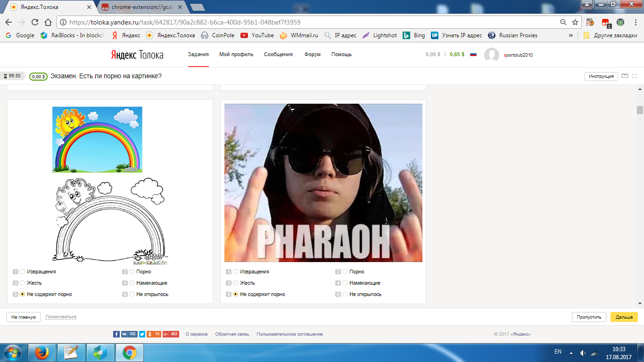Screen dimensions: 644x362
Task: Open Сообщения in the top menu
Action: tap(278, 55)
